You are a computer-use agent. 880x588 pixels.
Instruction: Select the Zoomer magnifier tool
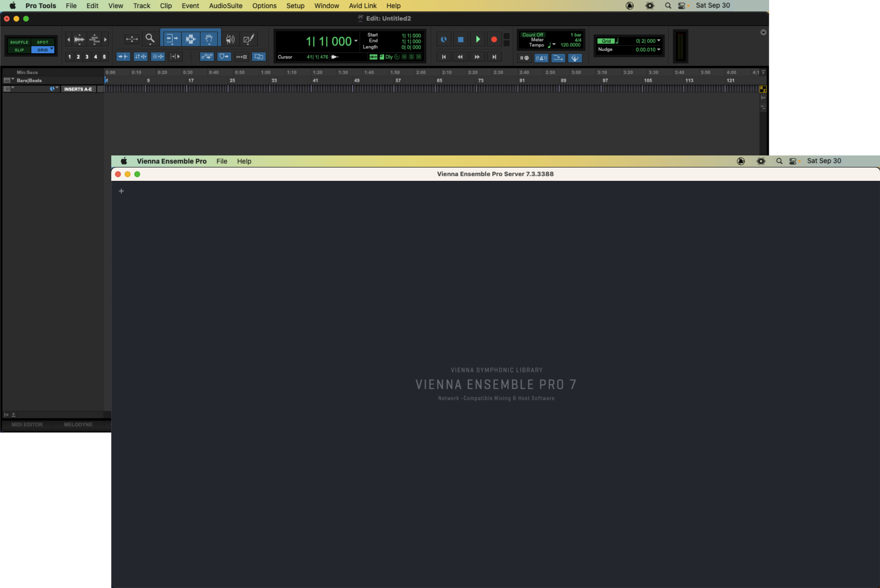click(150, 39)
